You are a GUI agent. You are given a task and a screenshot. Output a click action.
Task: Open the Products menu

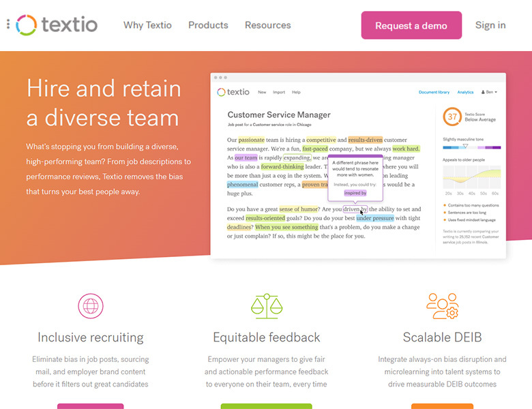[208, 25]
